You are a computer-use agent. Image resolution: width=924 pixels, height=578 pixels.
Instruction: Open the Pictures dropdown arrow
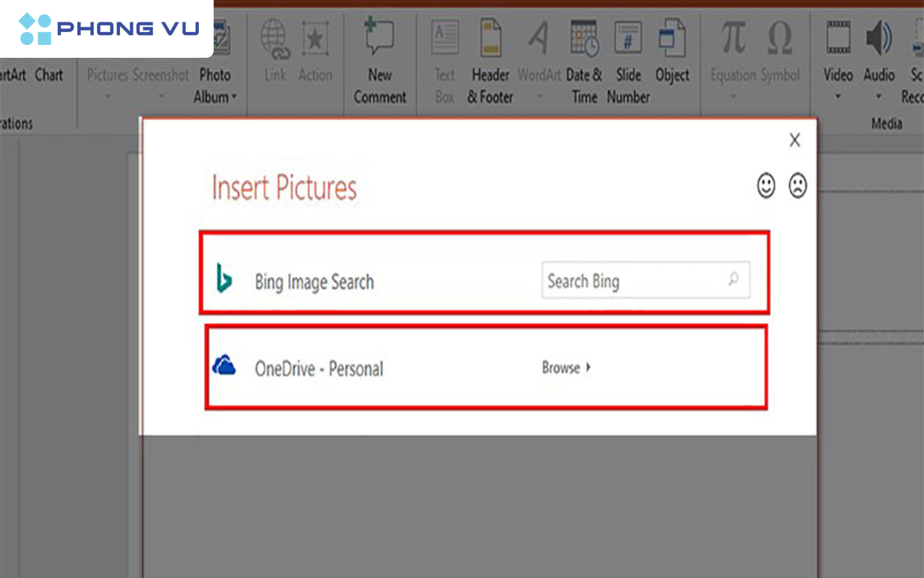[108, 96]
